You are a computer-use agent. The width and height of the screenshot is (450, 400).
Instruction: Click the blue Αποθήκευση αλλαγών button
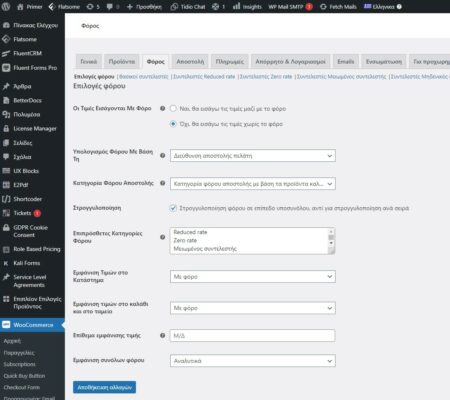point(104,387)
